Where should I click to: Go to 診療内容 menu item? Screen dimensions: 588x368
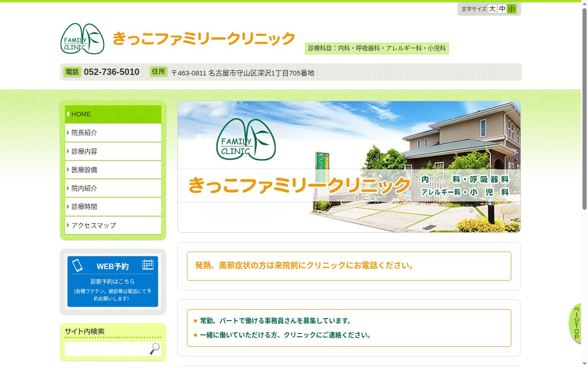pyautogui.click(x=113, y=151)
